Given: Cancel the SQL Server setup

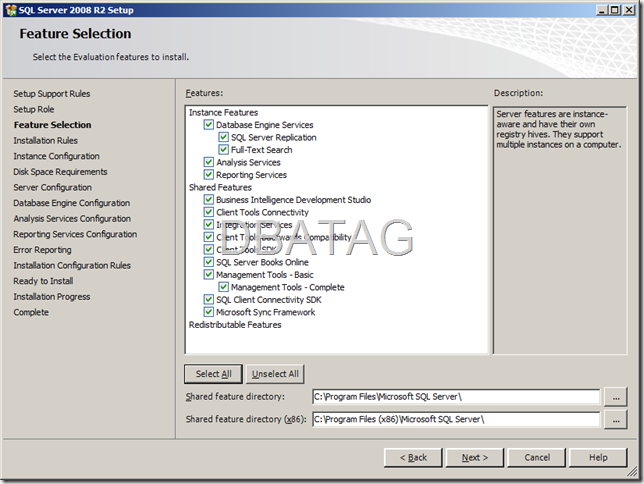Looking at the screenshot, I should pyautogui.click(x=537, y=457).
